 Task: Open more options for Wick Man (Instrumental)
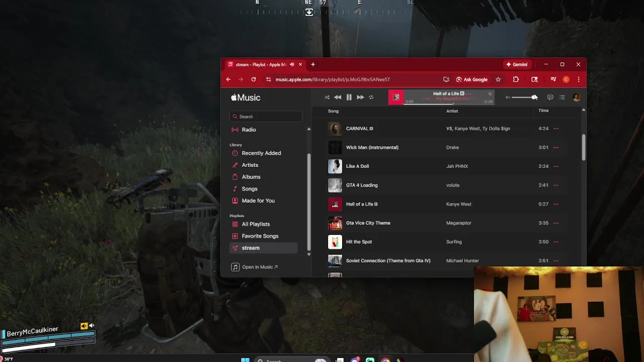556,147
